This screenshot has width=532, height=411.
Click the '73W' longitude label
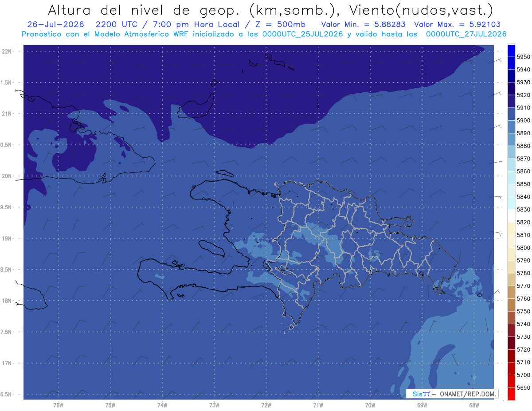pyautogui.click(x=214, y=405)
